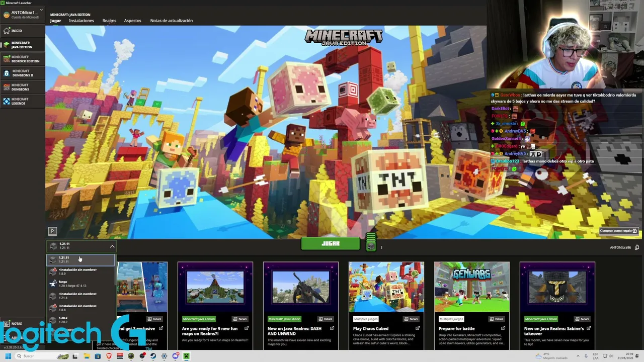The height and width of the screenshot is (362, 644).
Task: Open Minecraft Legends in the sidebar
Action: click(23, 102)
